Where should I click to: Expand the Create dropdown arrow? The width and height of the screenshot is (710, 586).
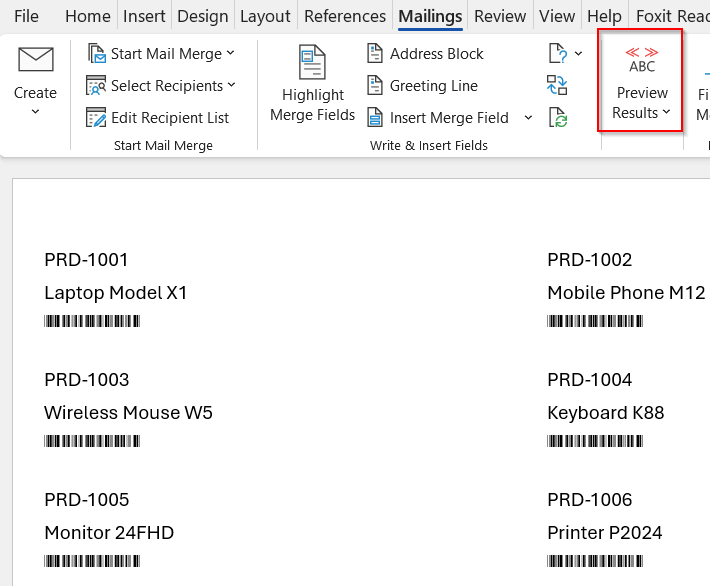(x=35, y=111)
